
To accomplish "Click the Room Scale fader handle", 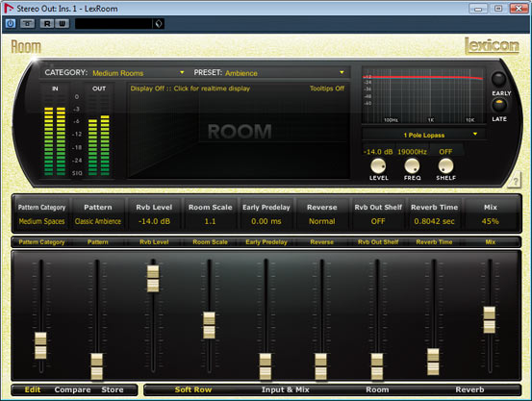I will (209, 325).
